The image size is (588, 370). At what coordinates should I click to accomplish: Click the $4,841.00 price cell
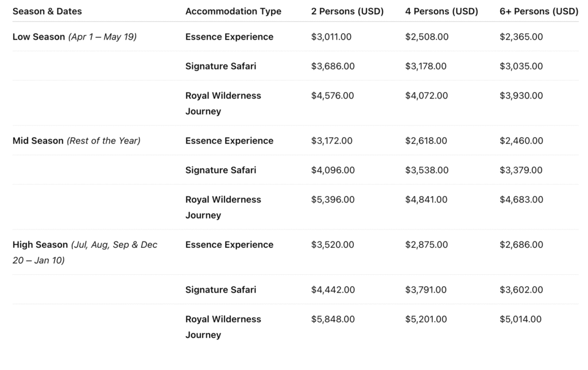point(426,200)
